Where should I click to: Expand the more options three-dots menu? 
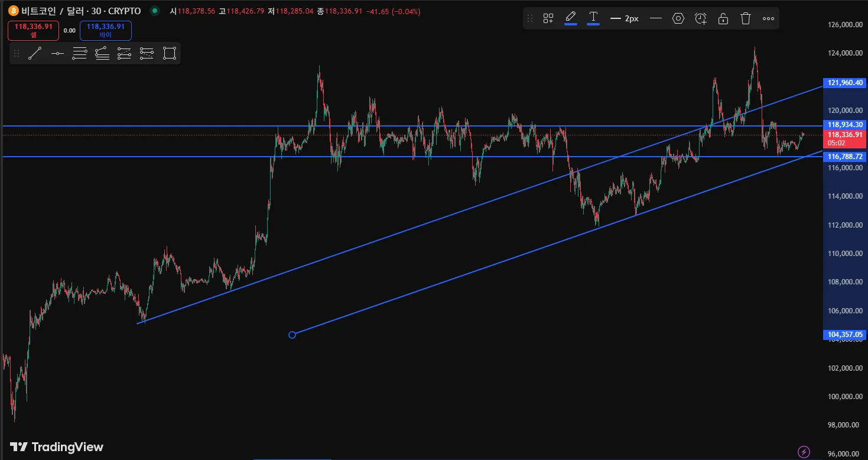pos(768,18)
